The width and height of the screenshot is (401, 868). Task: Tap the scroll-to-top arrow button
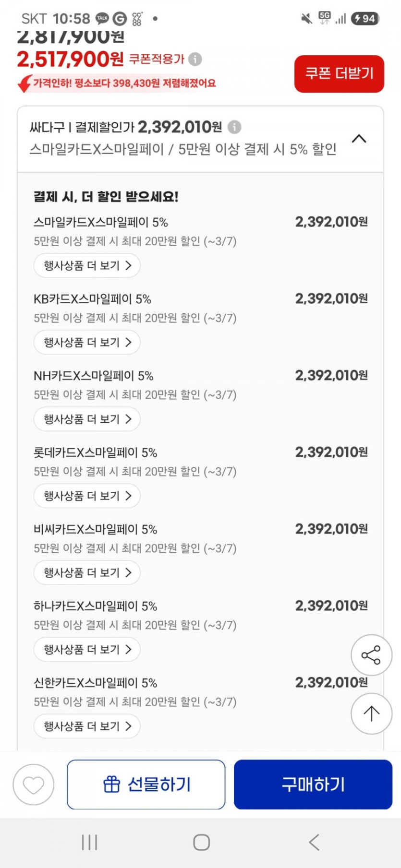pos(371,713)
